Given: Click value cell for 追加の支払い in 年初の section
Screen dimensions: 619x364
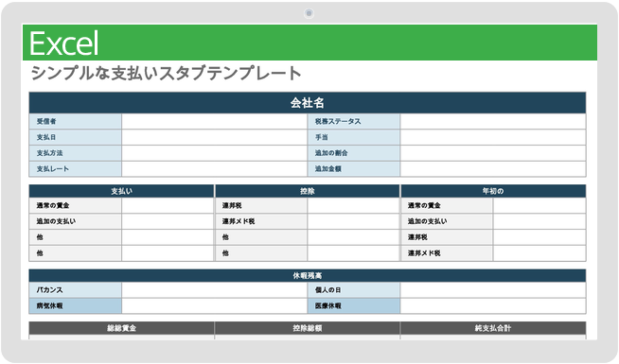Looking at the screenshot, I should 539,221.
